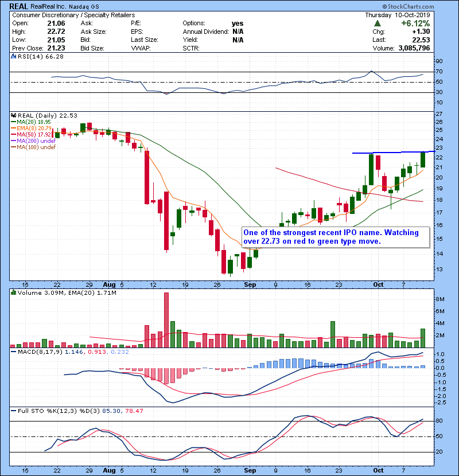Click the MA(100) undef legend entry
This screenshot has height=476, width=459.
point(33,147)
